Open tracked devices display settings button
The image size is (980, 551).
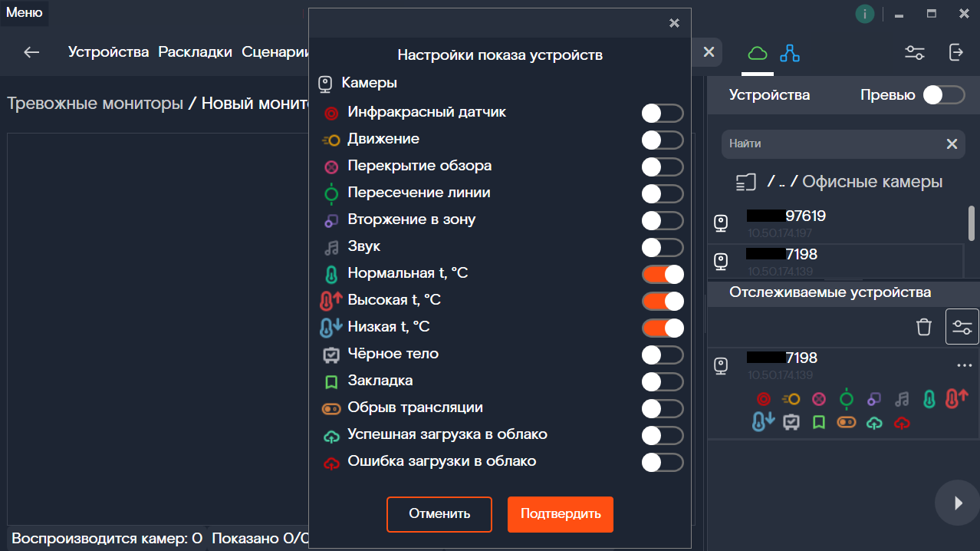962,327
